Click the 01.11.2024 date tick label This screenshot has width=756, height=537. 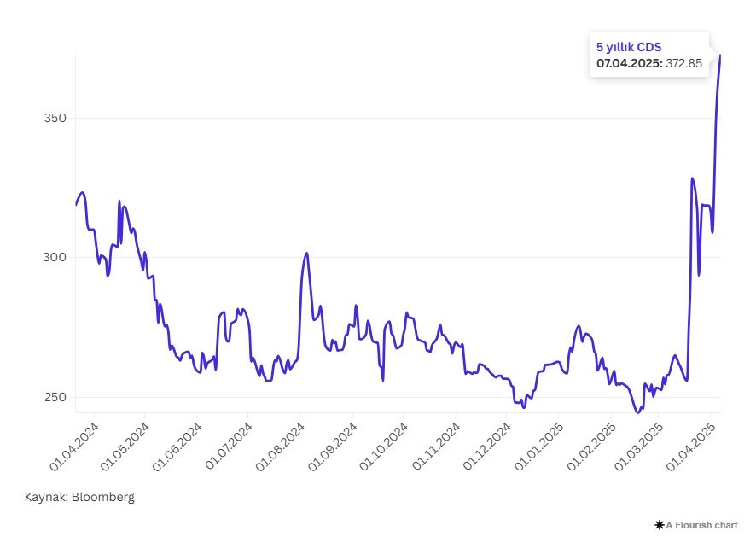tap(437, 445)
